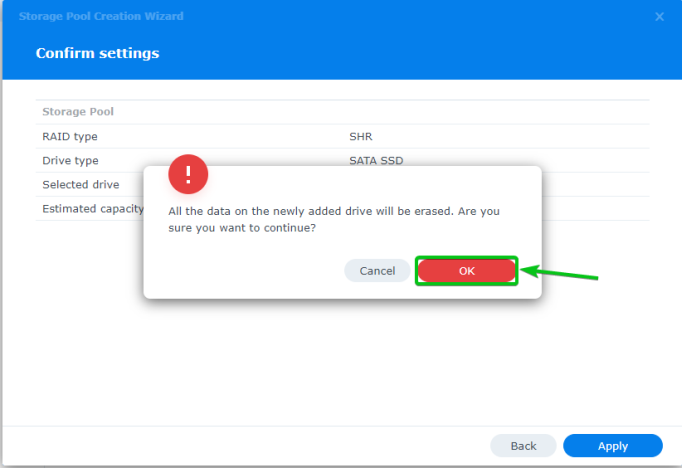Click the red OK button
Screen dimensions: 682x468
467,271
